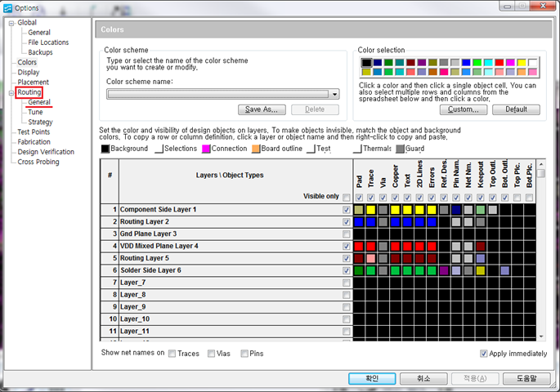Check the Bot.Plc. column checkbox
The image size is (560, 392).
tap(529, 198)
